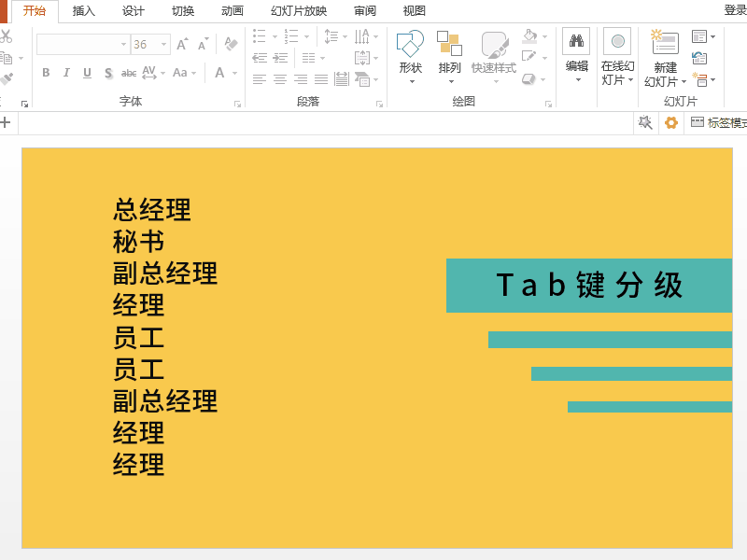Click the Online Slides (在线幻灯片) icon

(616, 42)
